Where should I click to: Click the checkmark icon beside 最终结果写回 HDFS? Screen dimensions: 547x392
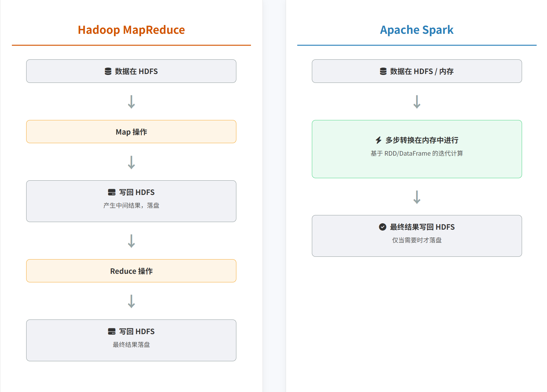[x=383, y=227]
